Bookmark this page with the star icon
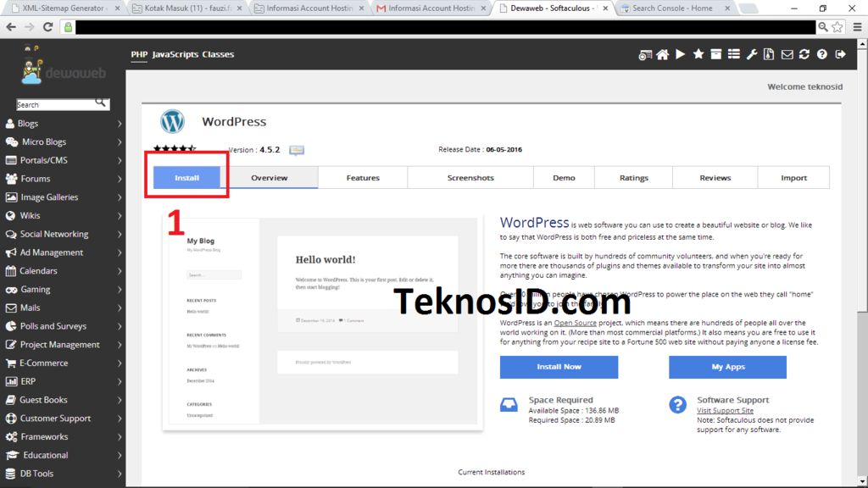Image resolution: width=868 pixels, height=488 pixels. pos(837,26)
